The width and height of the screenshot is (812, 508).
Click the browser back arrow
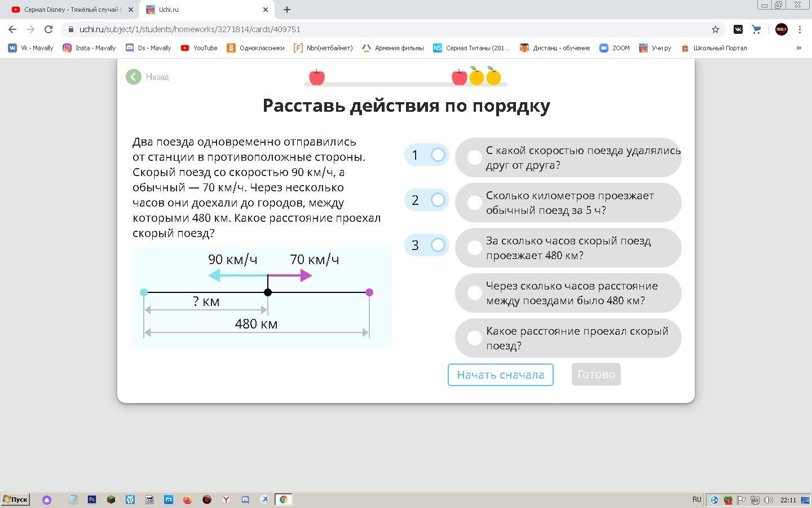12,29
